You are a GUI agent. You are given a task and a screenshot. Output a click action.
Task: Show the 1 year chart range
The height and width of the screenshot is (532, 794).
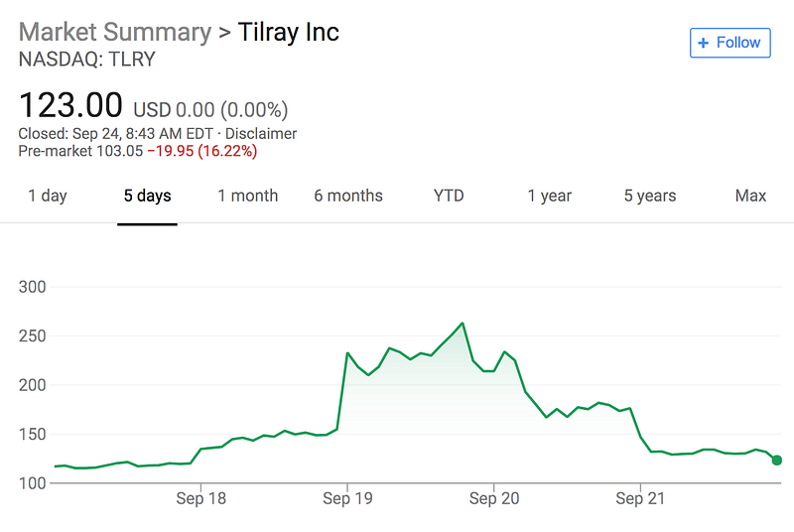coord(550,196)
